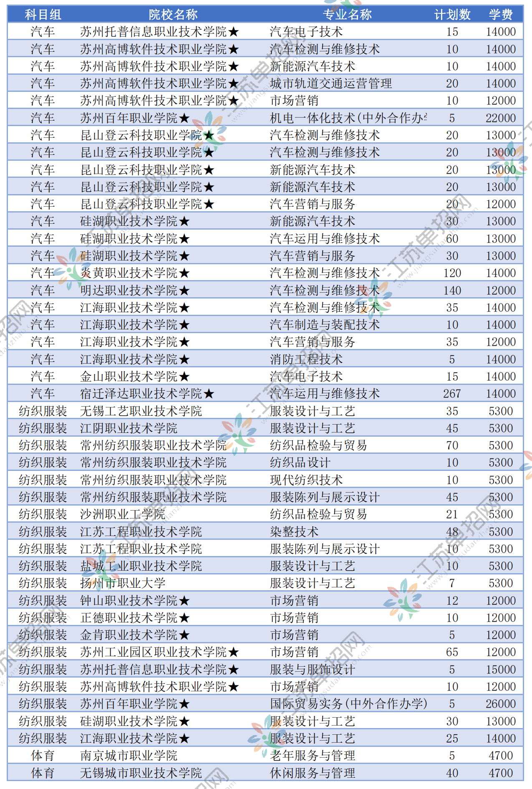Select 老年服务与管理 major cell

click(313, 756)
